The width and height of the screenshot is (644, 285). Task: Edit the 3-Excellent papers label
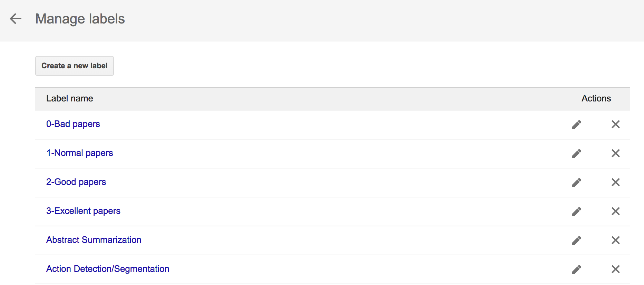point(577,212)
